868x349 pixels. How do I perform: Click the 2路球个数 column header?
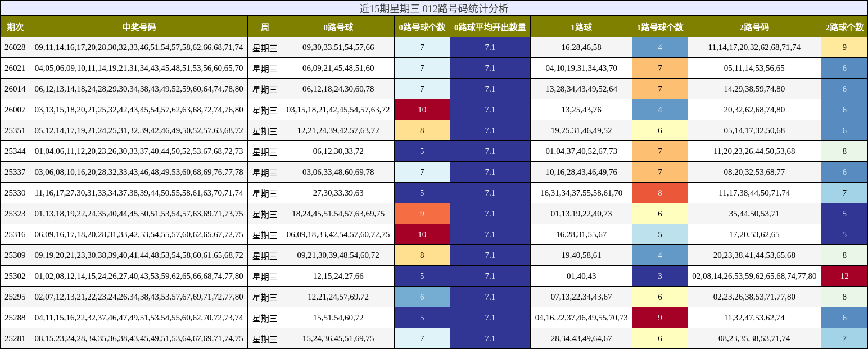[844, 26]
